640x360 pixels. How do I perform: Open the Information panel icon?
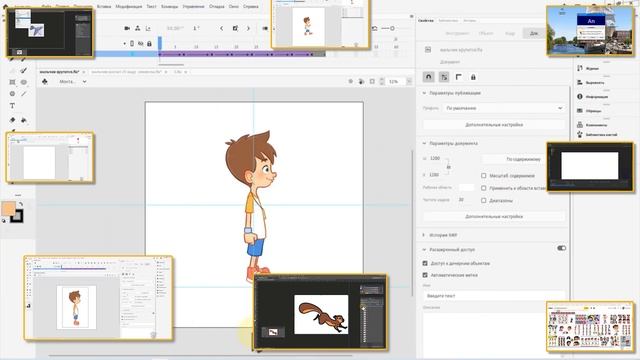(580, 96)
